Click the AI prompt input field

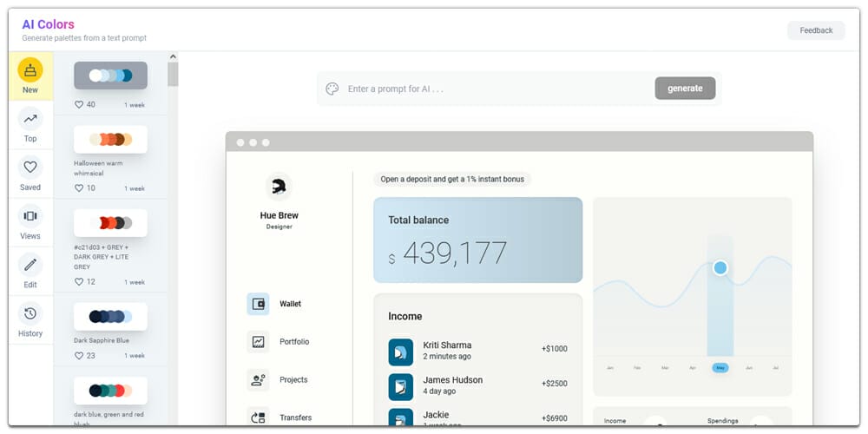click(x=495, y=89)
